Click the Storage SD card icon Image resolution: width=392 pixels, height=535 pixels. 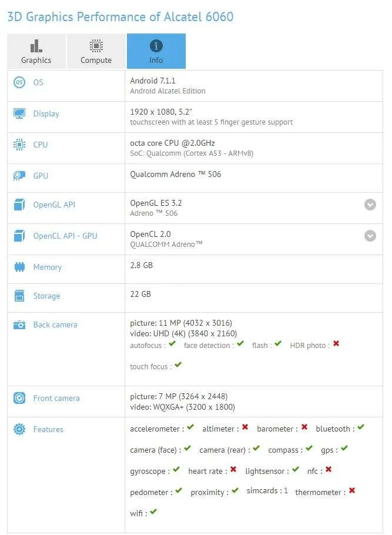point(19,296)
